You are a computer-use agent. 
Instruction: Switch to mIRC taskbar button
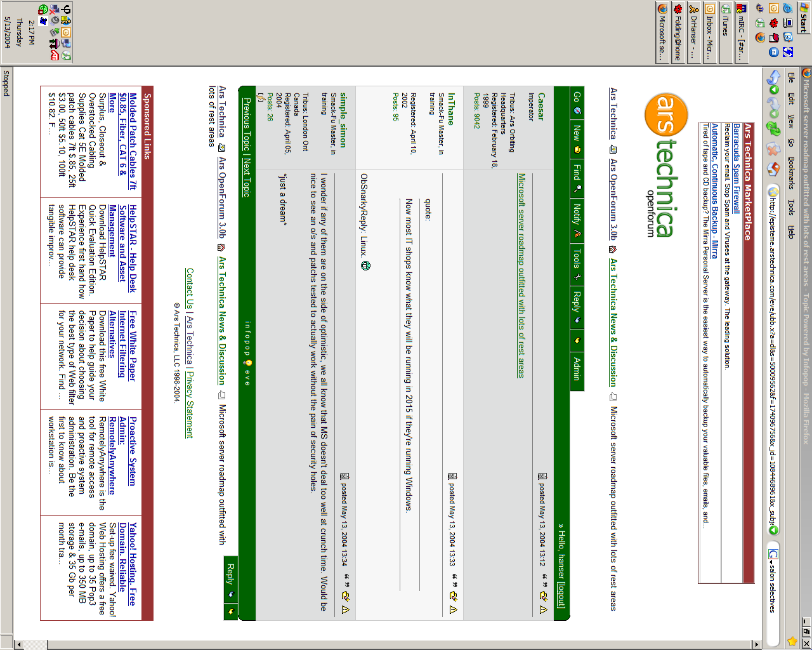pyautogui.click(x=741, y=33)
